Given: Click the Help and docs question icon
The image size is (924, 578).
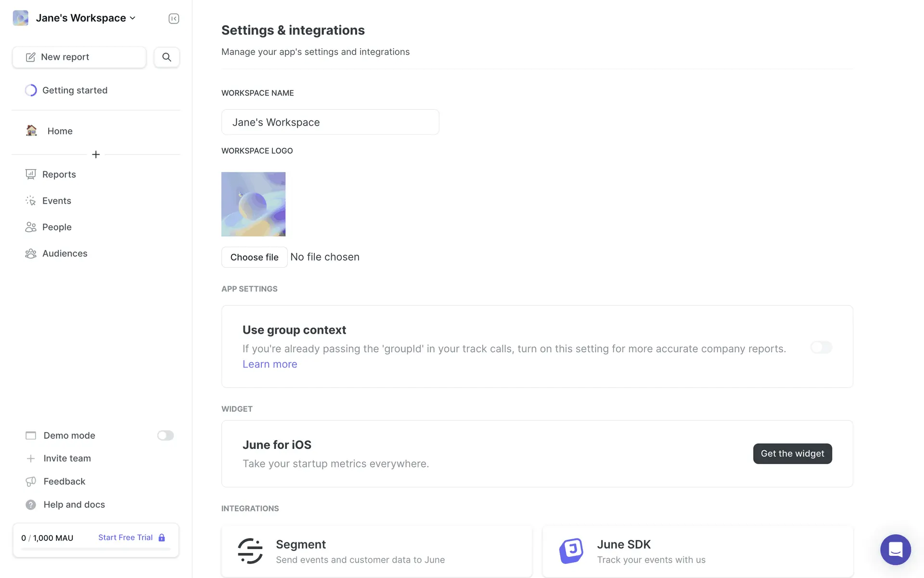Looking at the screenshot, I should pyautogui.click(x=31, y=505).
